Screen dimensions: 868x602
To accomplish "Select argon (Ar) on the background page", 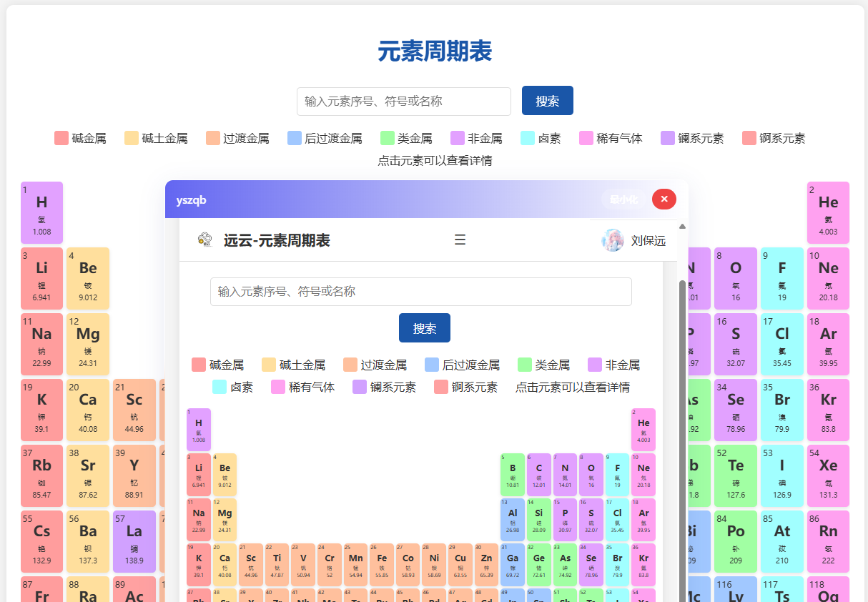I will (829, 344).
